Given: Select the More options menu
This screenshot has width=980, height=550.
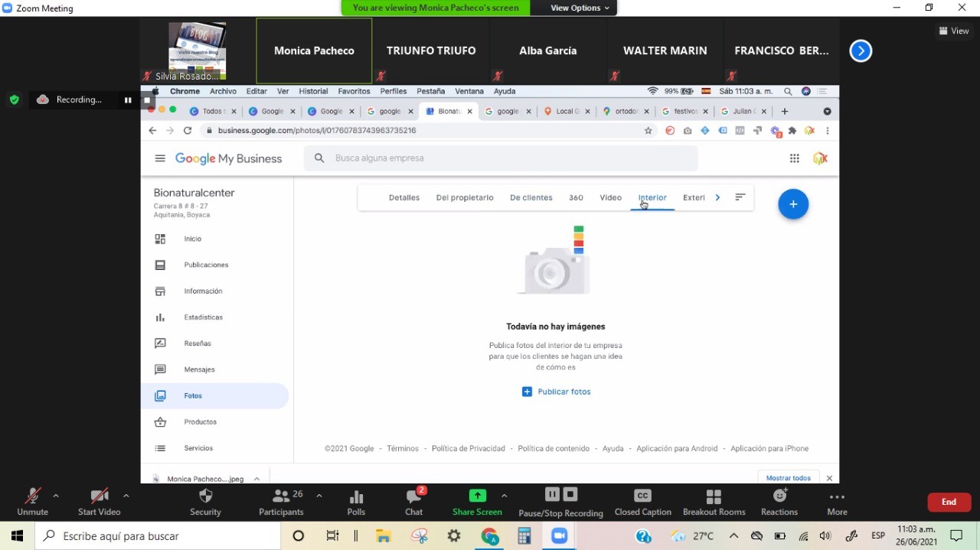Looking at the screenshot, I should pyautogui.click(x=837, y=497).
